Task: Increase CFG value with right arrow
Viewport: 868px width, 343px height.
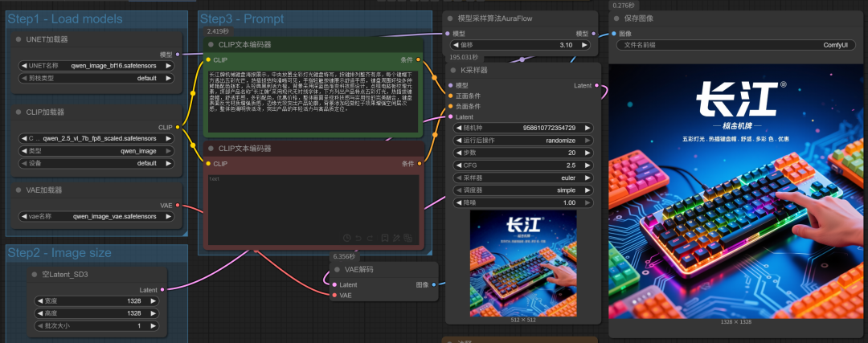Action: click(588, 165)
